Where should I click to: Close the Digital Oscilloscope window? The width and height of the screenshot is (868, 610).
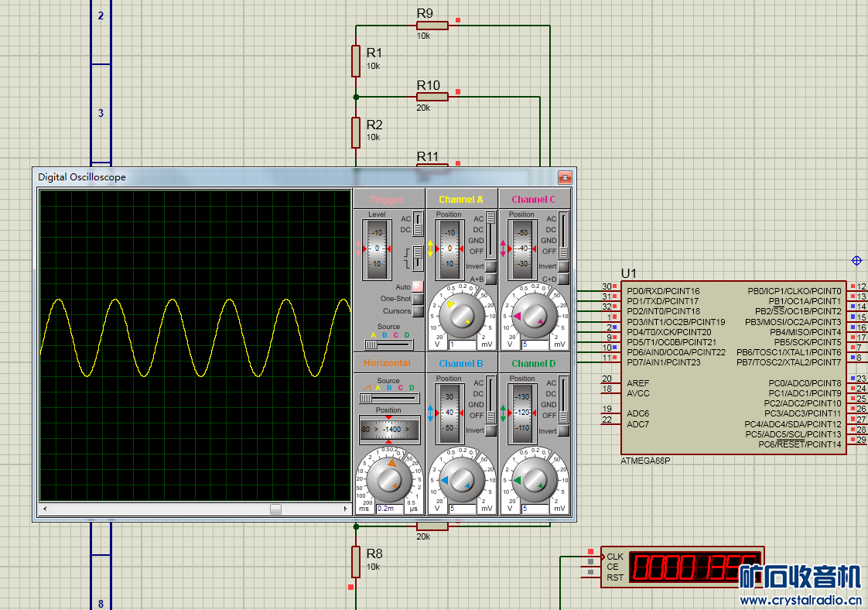(x=564, y=177)
